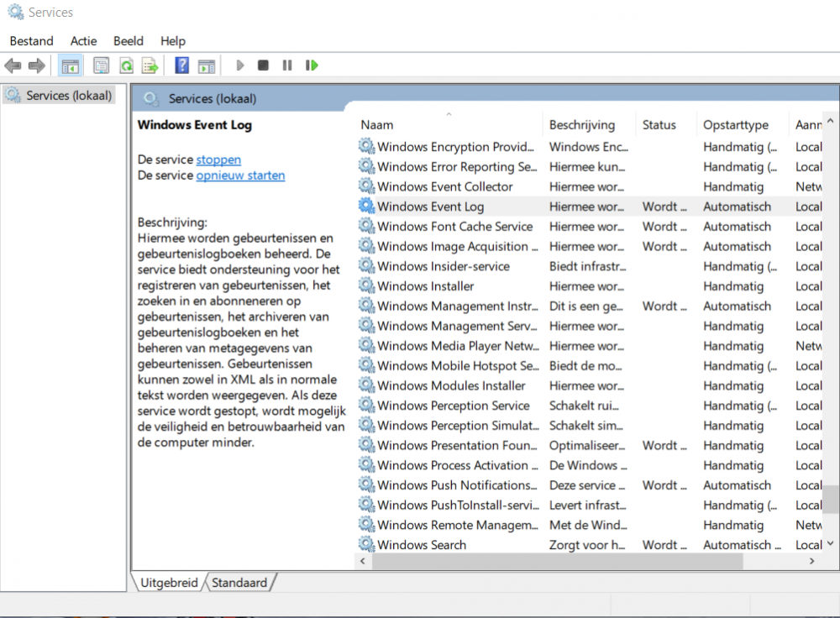Select the Windows Search service row
This screenshot has width=840, height=618.
(421, 545)
